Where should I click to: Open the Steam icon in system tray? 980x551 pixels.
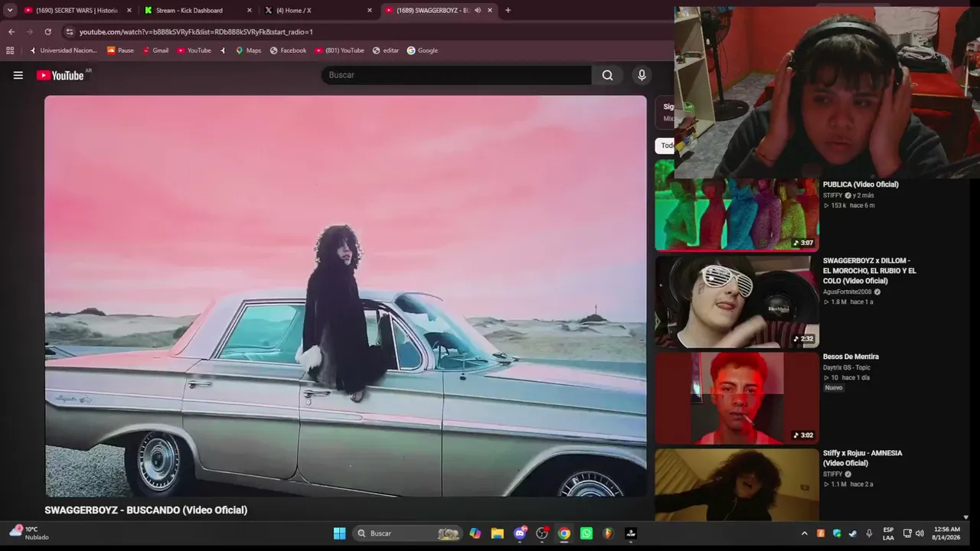[853, 533]
